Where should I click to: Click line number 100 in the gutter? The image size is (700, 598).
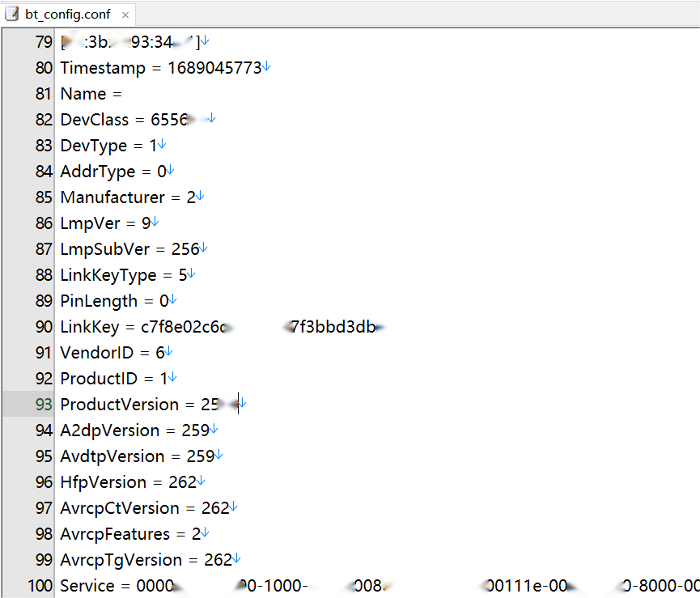click(40, 586)
